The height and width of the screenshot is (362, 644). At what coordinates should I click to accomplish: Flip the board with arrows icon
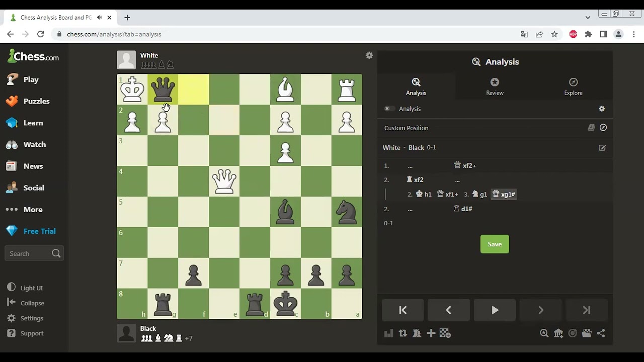click(x=403, y=333)
